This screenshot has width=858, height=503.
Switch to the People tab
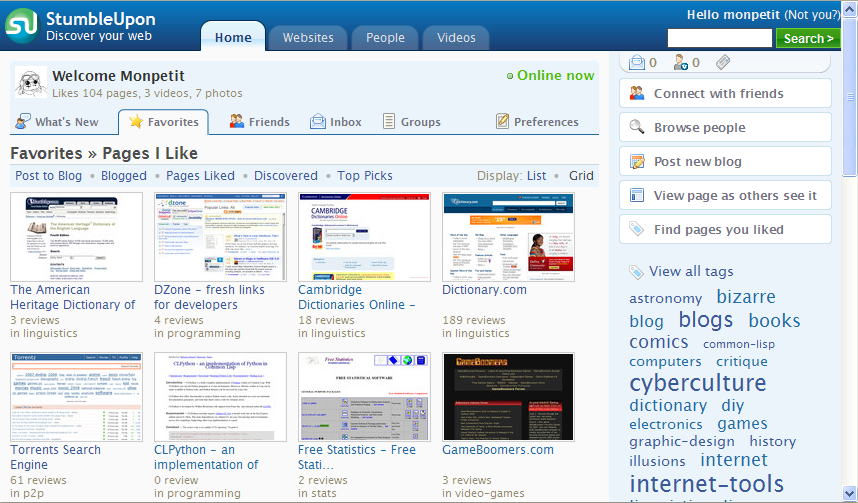(385, 38)
